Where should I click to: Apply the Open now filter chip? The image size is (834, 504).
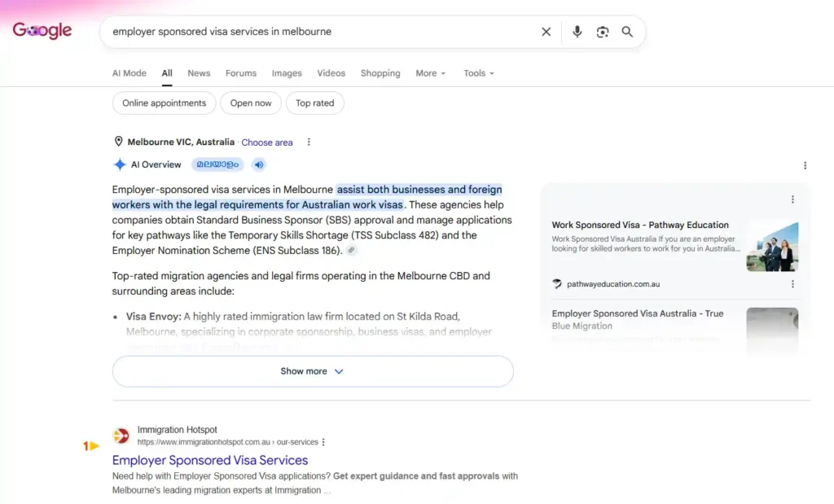[x=251, y=103]
